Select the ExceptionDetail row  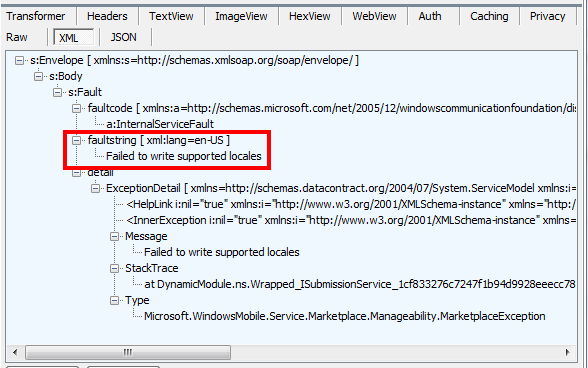tap(341, 188)
